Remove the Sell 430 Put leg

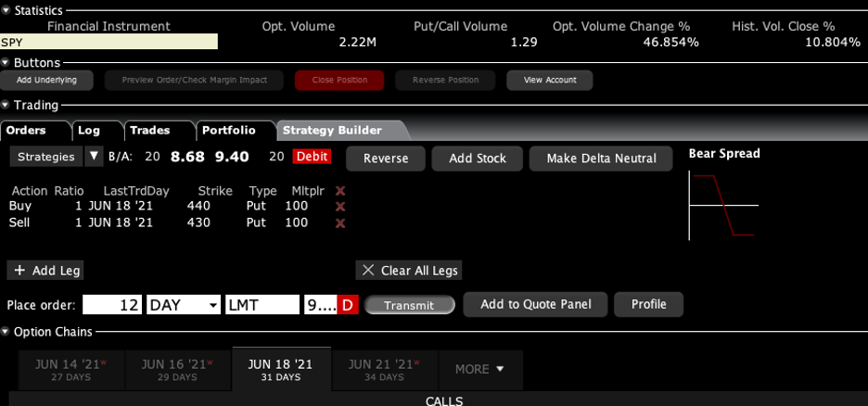tap(340, 222)
